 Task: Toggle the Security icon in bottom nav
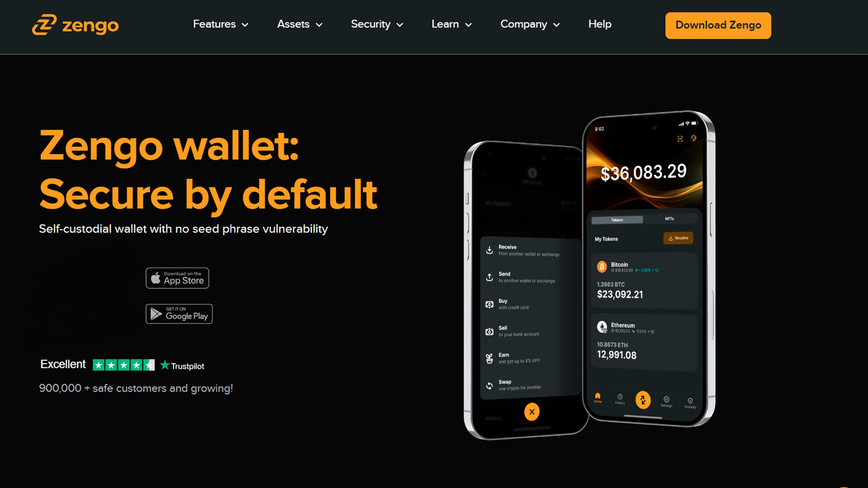pos(690,400)
